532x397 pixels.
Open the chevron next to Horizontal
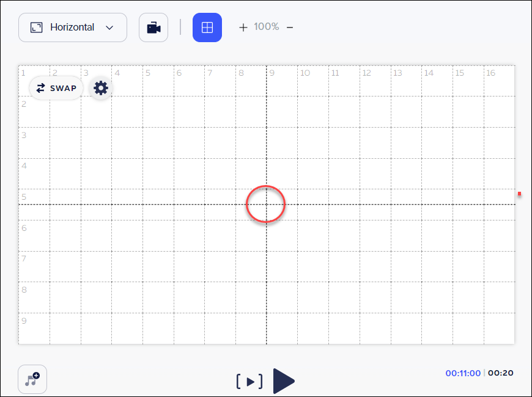[110, 27]
